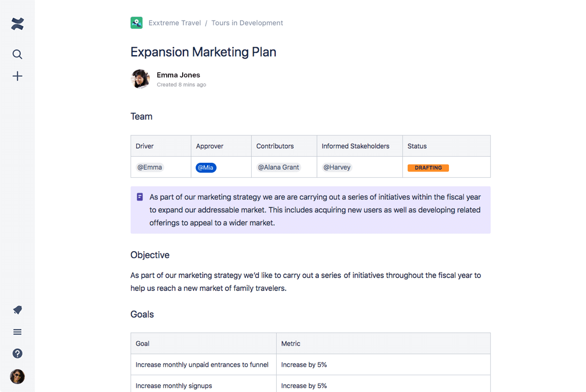Click the Expansion Marketing Plan page title
Image resolution: width=586 pixels, height=392 pixels.
pos(203,52)
